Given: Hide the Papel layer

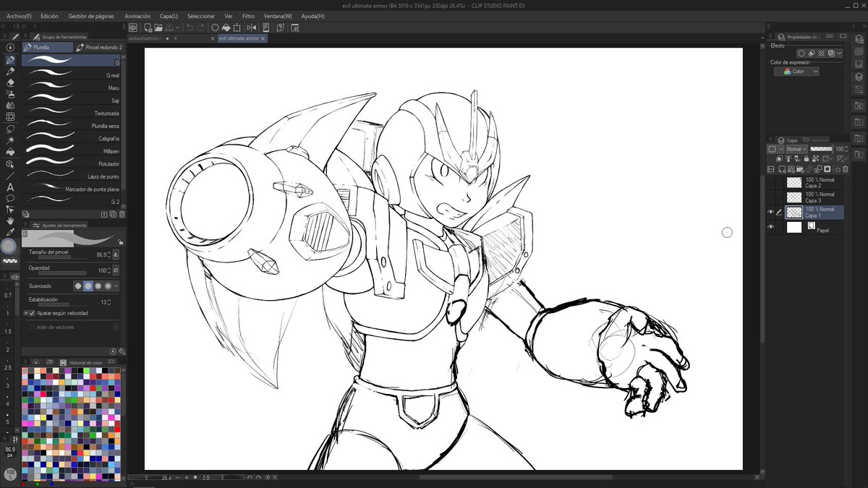Looking at the screenshot, I should pyautogui.click(x=770, y=227).
